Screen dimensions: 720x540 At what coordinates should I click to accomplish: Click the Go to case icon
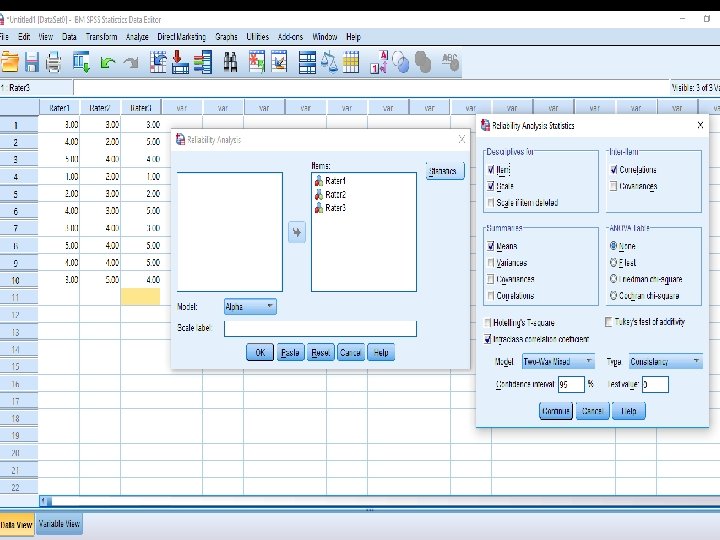click(158, 62)
